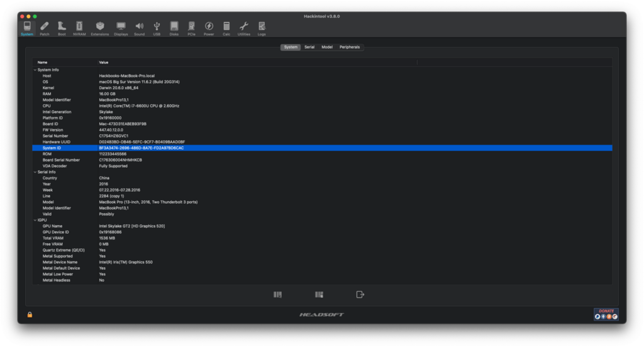
Task: Collapse the Serial Info group
Action: 35,172
